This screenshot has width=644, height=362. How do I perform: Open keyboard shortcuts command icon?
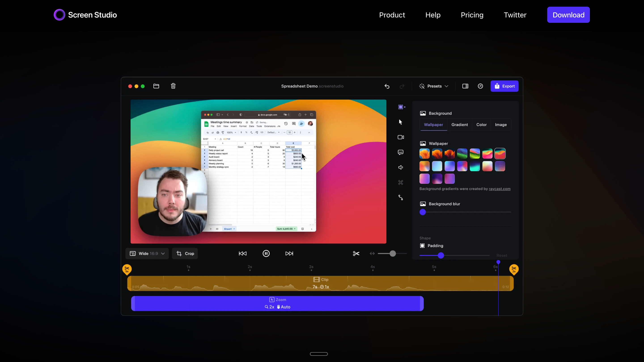(400, 183)
